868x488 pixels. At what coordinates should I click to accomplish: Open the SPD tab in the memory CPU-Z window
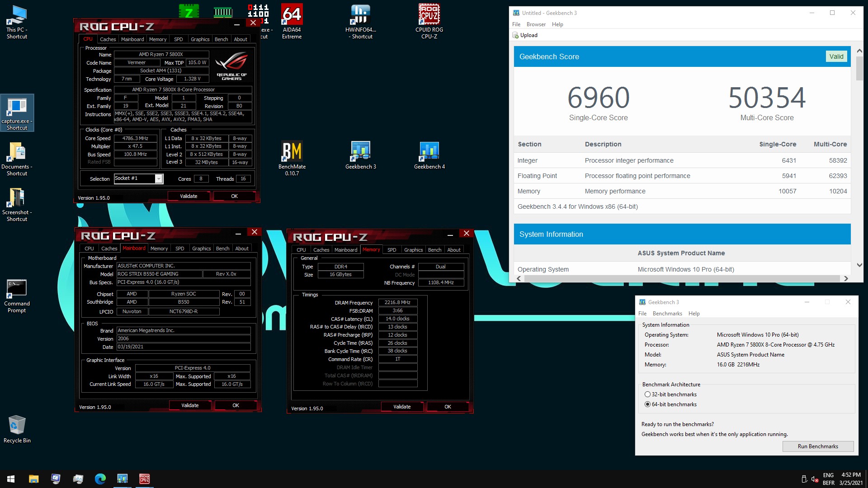coord(392,250)
